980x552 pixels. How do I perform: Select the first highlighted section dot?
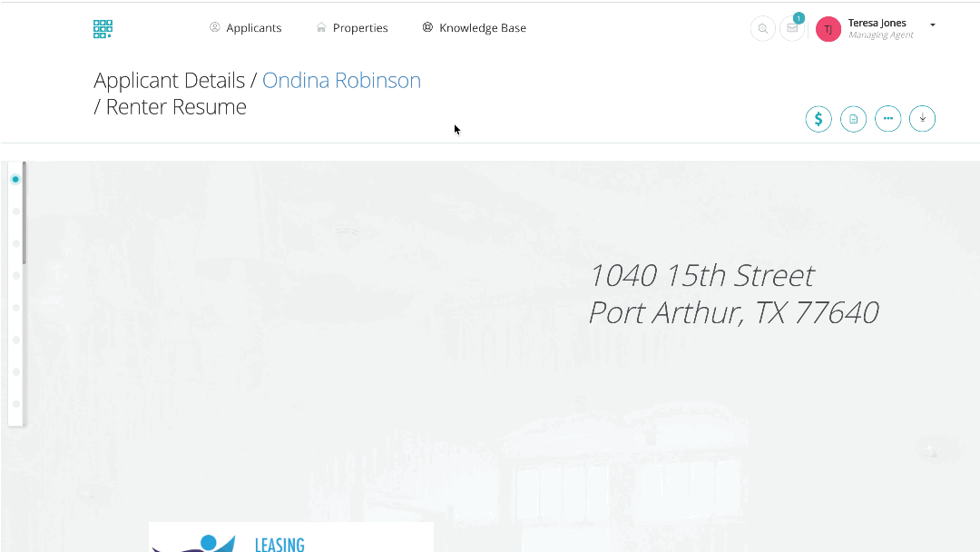pyautogui.click(x=15, y=180)
